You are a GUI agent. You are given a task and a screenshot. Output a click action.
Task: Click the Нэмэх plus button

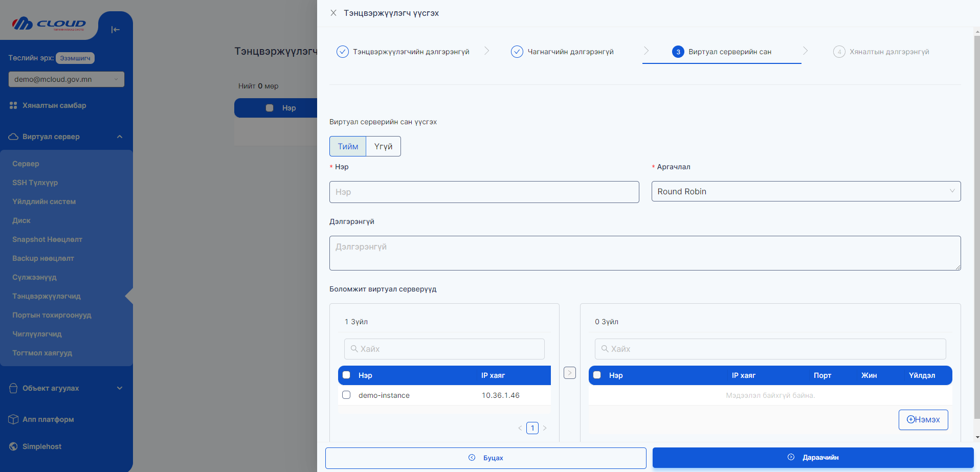(923, 419)
